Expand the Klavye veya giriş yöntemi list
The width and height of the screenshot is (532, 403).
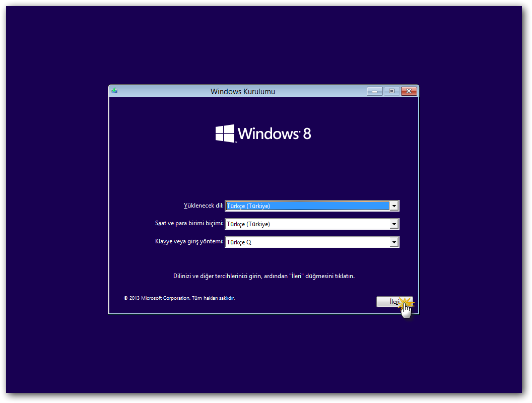click(x=394, y=242)
